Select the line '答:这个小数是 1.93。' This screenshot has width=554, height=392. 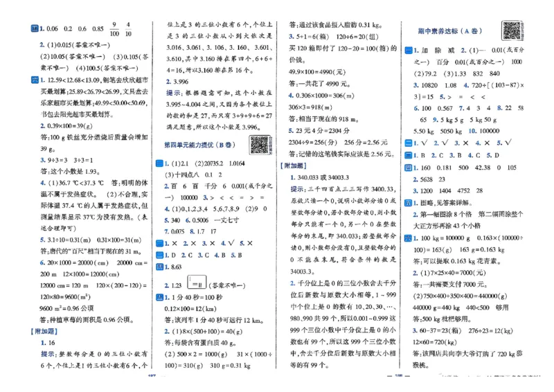coord(71,172)
